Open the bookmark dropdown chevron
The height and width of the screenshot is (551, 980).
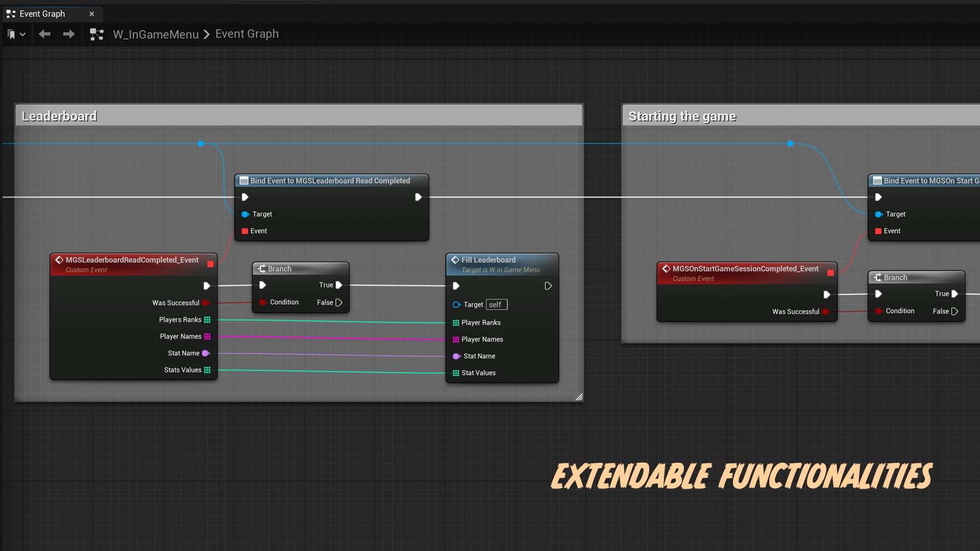(x=23, y=34)
